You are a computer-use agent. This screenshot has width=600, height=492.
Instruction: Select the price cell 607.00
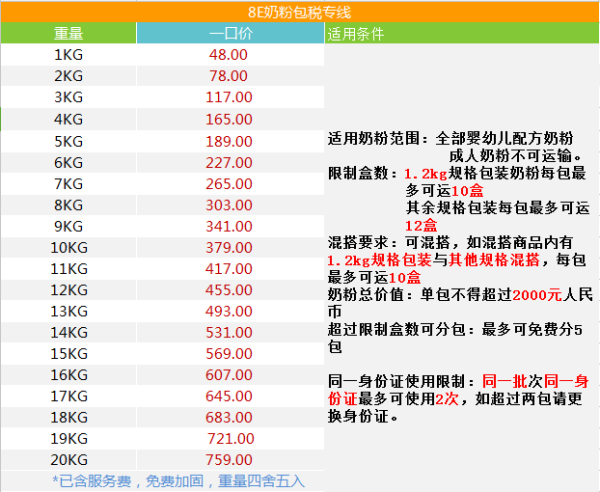pos(230,375)
